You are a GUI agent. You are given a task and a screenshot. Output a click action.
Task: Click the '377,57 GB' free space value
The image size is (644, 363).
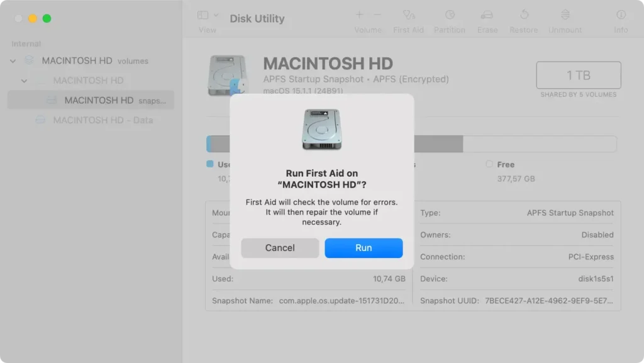pos(516,179)
